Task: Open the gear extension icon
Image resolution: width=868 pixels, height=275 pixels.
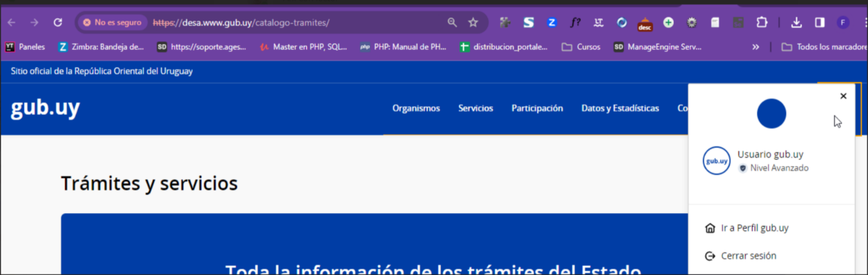Action: [x=691, y=23]
